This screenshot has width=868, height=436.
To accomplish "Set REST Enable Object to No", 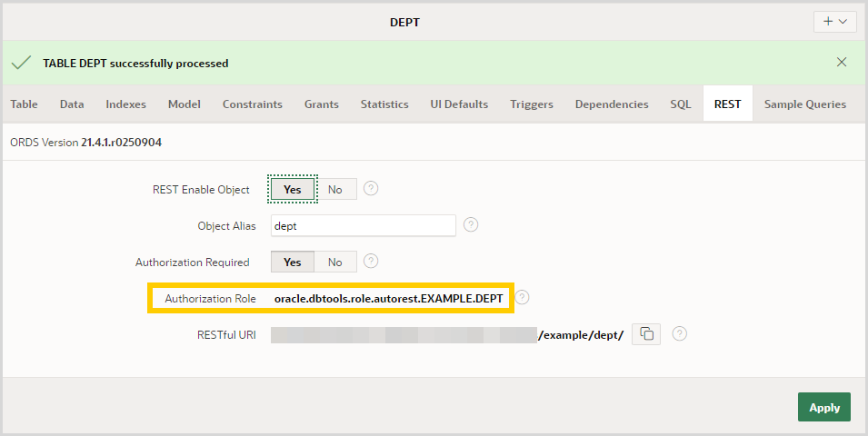I will (334, 189).
